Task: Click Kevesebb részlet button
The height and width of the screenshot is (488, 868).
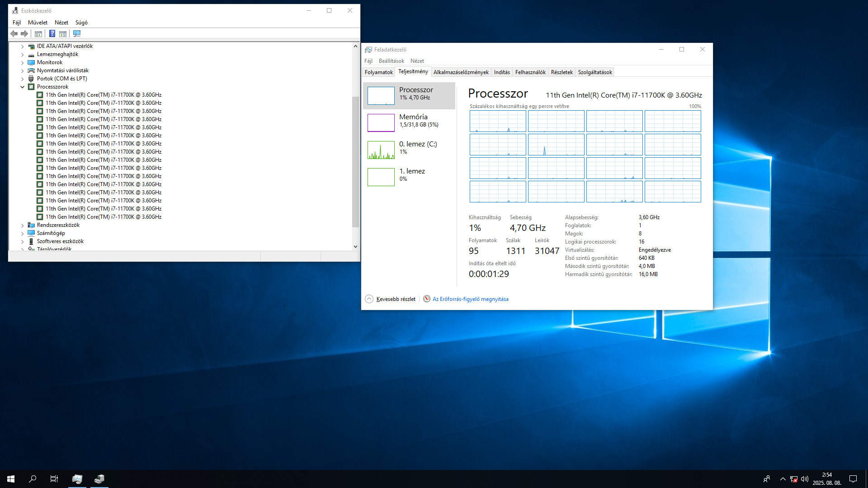Action: 395,299
